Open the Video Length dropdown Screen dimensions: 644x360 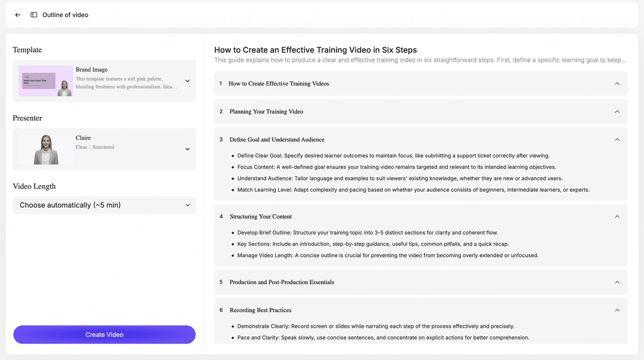[187, 205]
